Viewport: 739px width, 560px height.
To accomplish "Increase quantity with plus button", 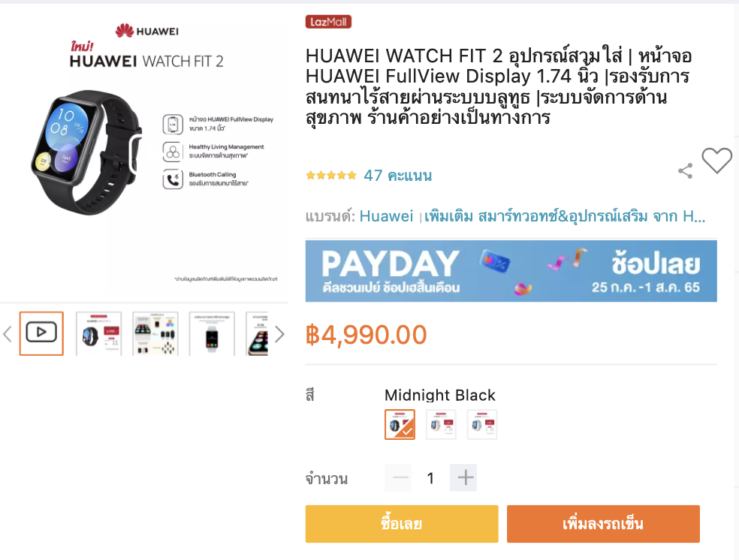I will (x=464, y=477).
